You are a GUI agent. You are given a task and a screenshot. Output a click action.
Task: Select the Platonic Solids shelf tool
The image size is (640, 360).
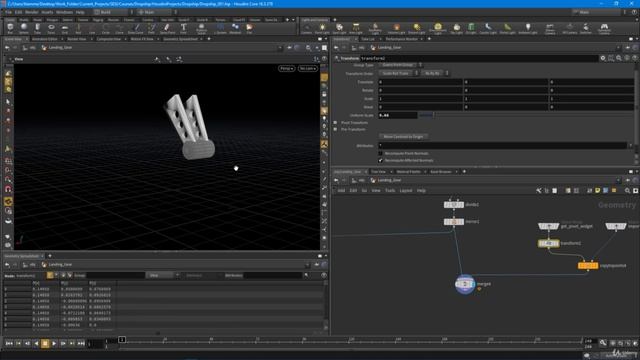202,28
